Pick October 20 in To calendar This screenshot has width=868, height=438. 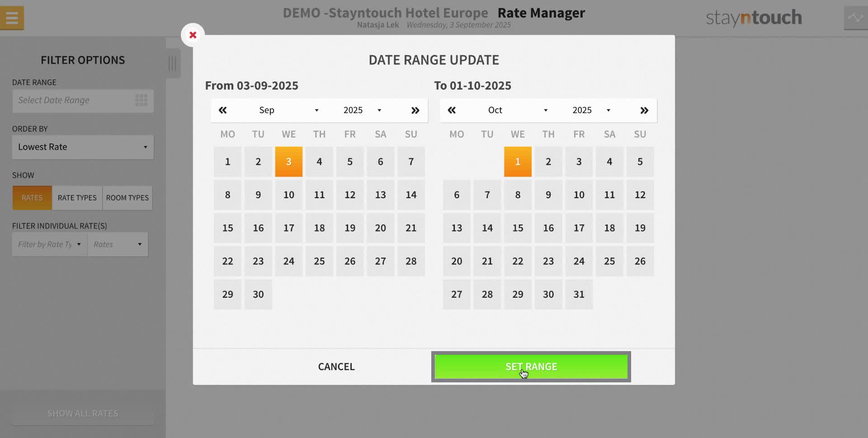pos(457,261)
